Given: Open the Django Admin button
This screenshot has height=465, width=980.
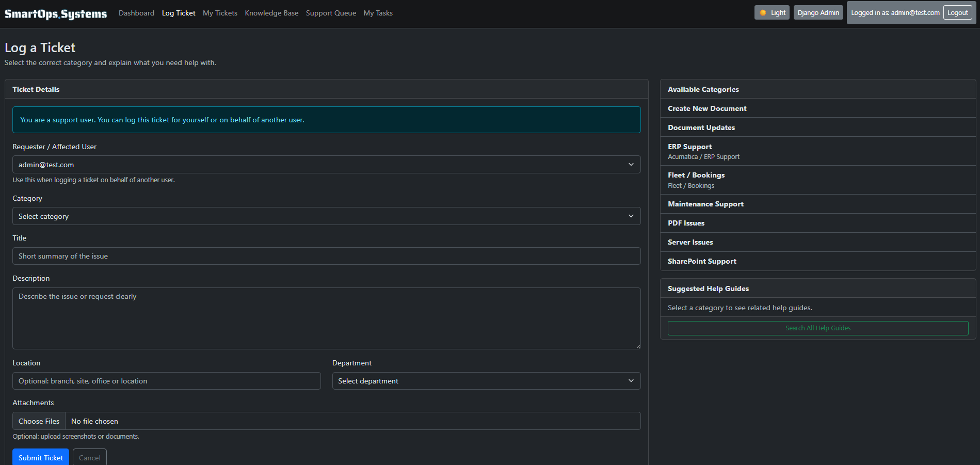Looking at the screenshot, I should 818,13.
